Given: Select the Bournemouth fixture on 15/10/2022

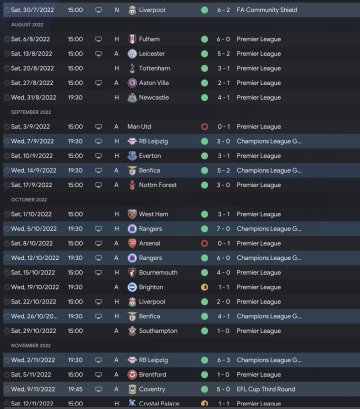Looking at the screenshot, I should tap(182, 272).
